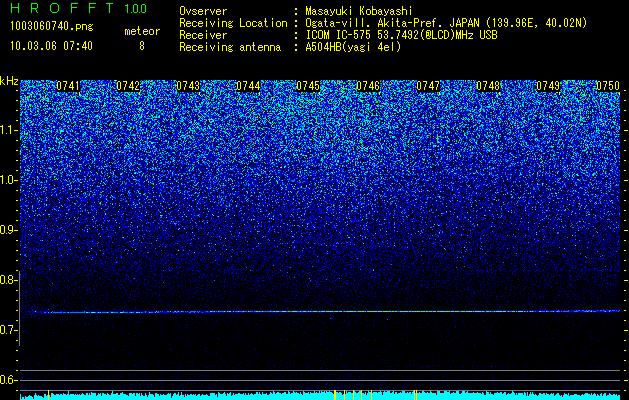The height and width of the screenshot is (400, 629).
Task: Click the HROFFT title text
Action: pos(63,8)
